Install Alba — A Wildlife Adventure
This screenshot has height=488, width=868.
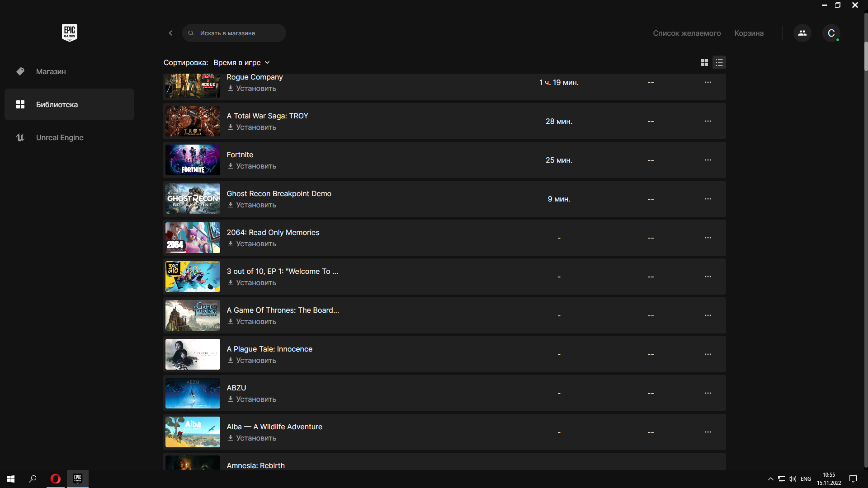click(x=252, y=438)
